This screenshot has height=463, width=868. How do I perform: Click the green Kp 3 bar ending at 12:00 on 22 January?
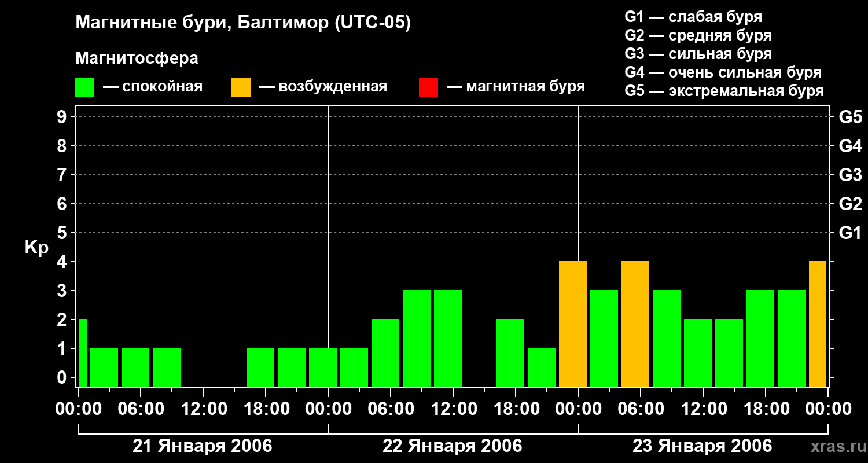[x=448, y=338]
